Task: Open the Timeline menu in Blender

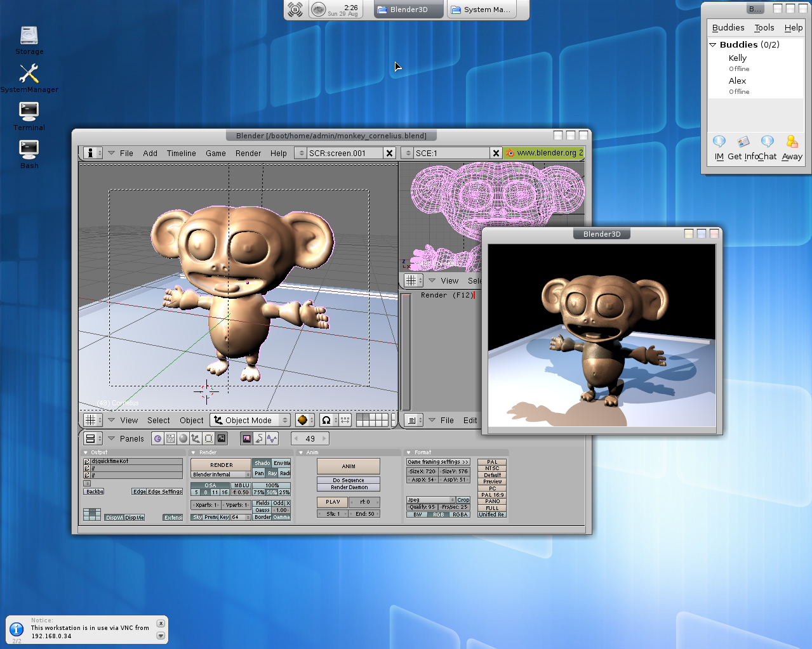Action: [181, 153]
